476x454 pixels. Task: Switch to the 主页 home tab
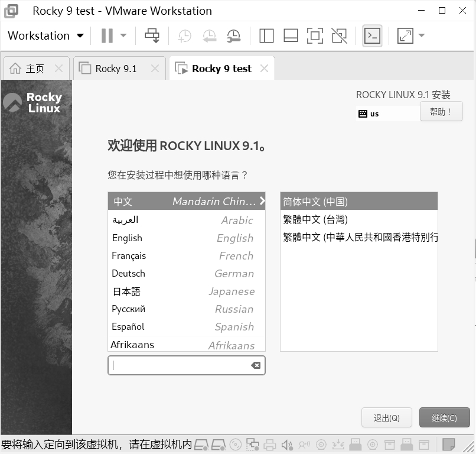coord(34,69)
